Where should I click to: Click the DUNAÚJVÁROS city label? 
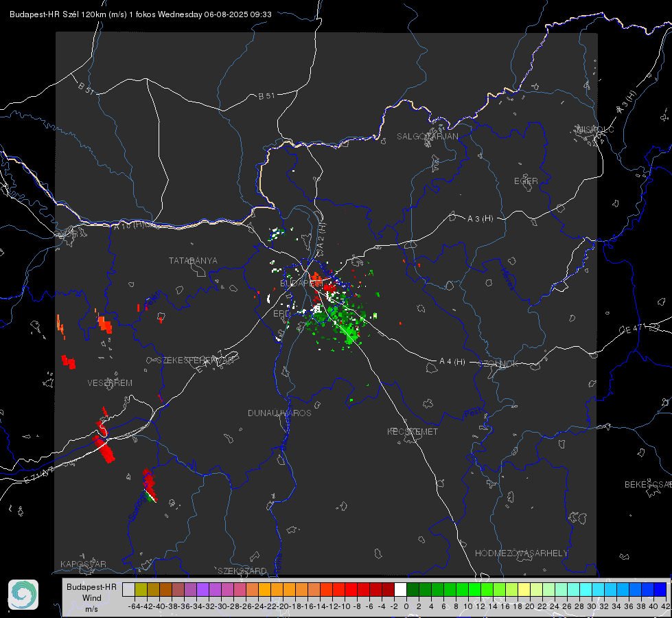279,413
